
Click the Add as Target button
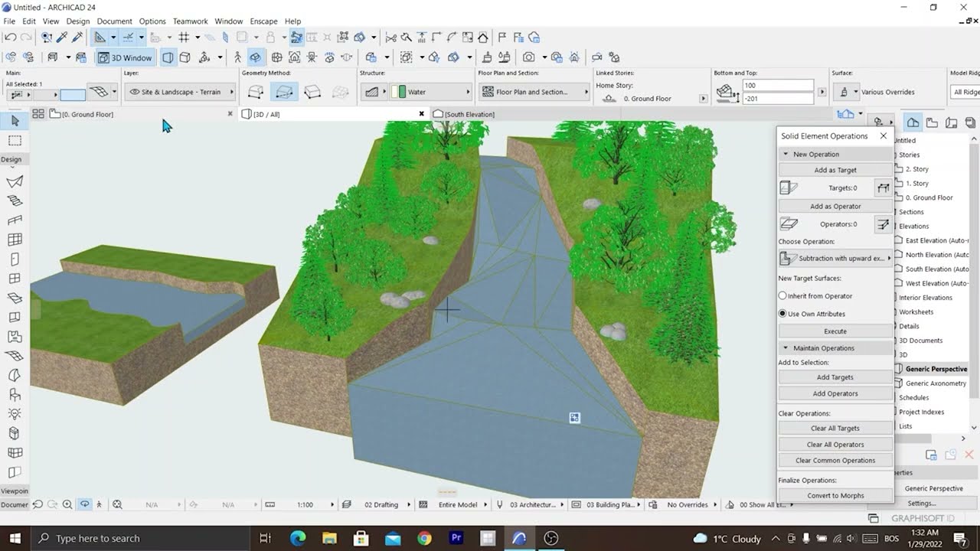coord(835,170)
